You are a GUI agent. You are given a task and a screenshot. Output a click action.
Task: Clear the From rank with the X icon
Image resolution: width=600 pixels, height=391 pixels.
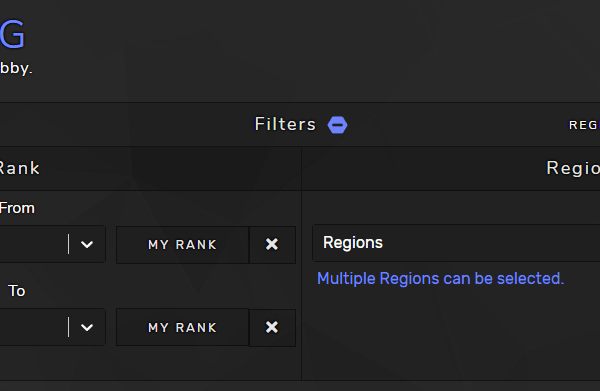[x=272, y=244]
